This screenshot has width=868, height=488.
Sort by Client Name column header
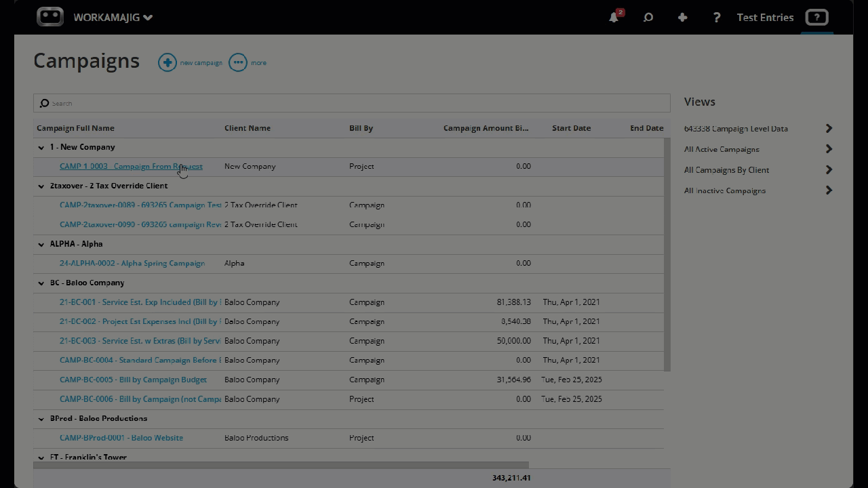pyautogui.click(x=248, y=128)
